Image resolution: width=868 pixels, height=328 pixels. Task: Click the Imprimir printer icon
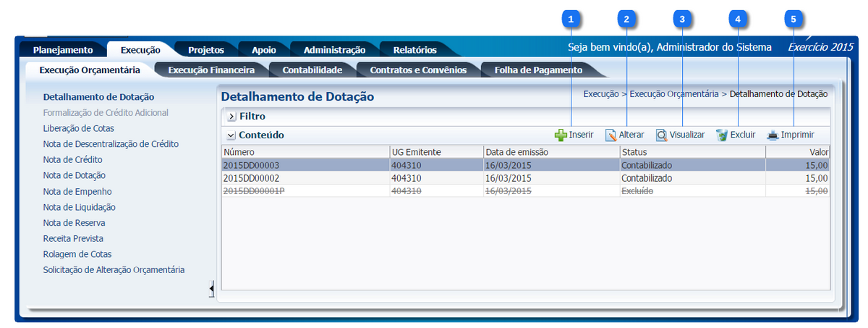click(x=773, y=135)
